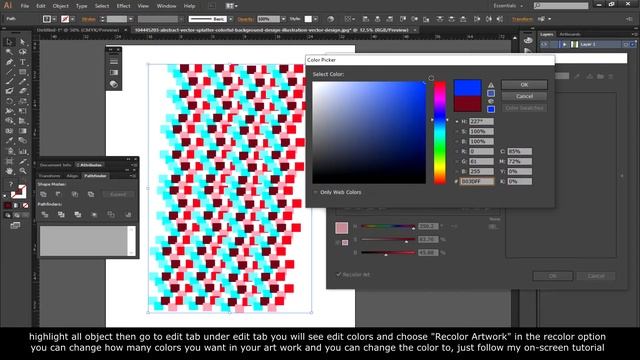640x360 pixels.
Task: Open the Object menu
Action: tap(60, 6)
